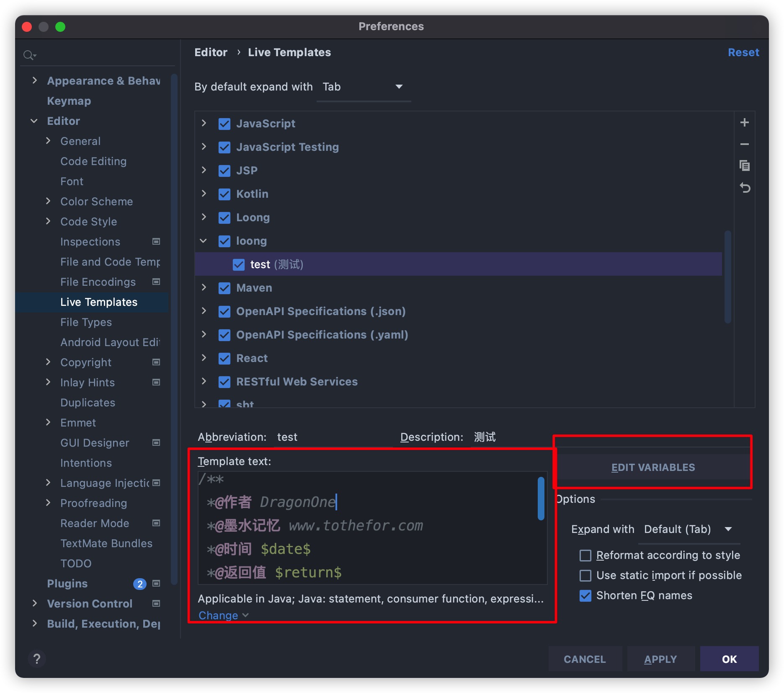Duplicate the selected template
This screenshot has height=693, width=784.
744,166
